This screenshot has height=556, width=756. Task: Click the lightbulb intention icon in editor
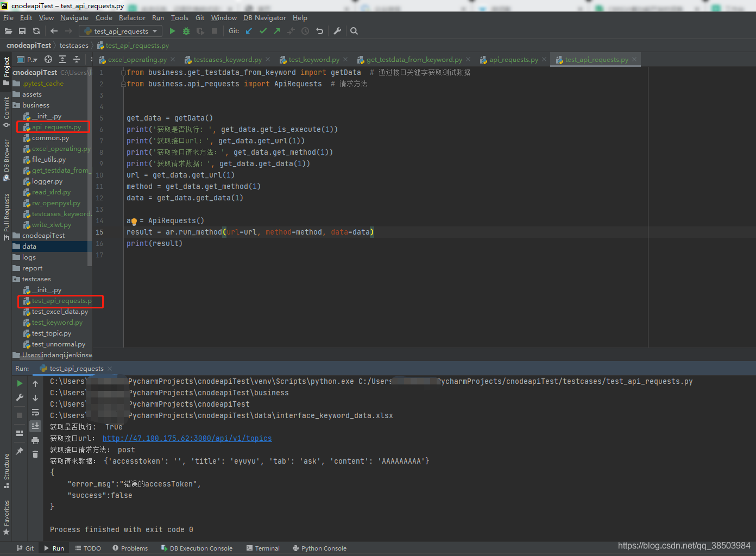134,221
